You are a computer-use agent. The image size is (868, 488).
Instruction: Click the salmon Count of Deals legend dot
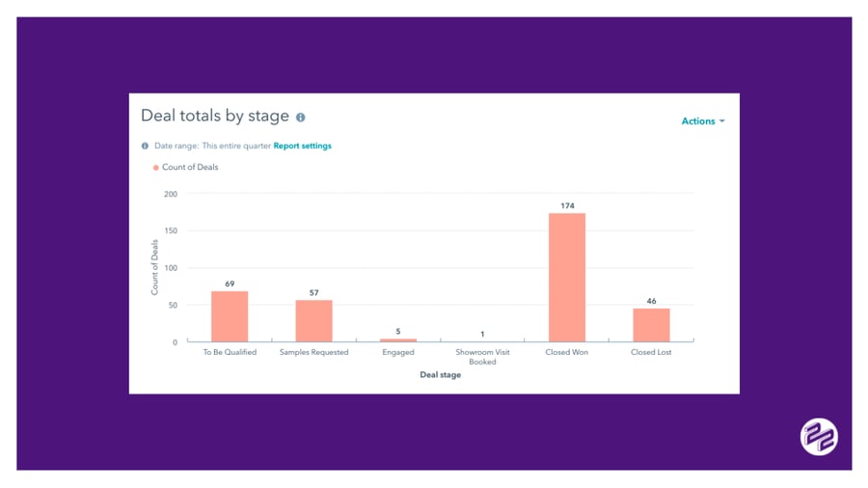pos(155,168)
